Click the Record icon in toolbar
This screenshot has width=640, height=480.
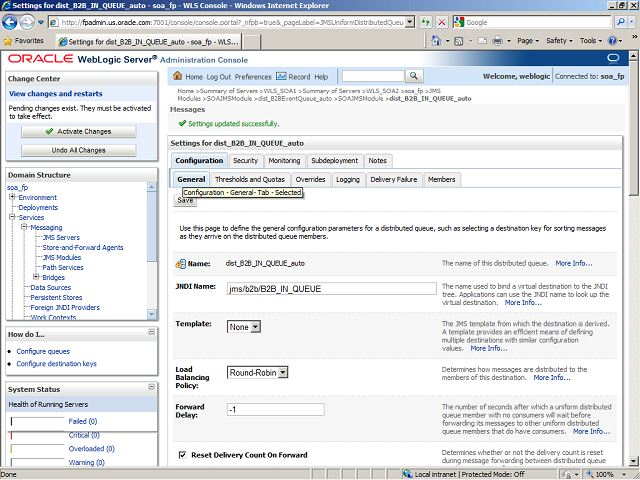[281, 76]
